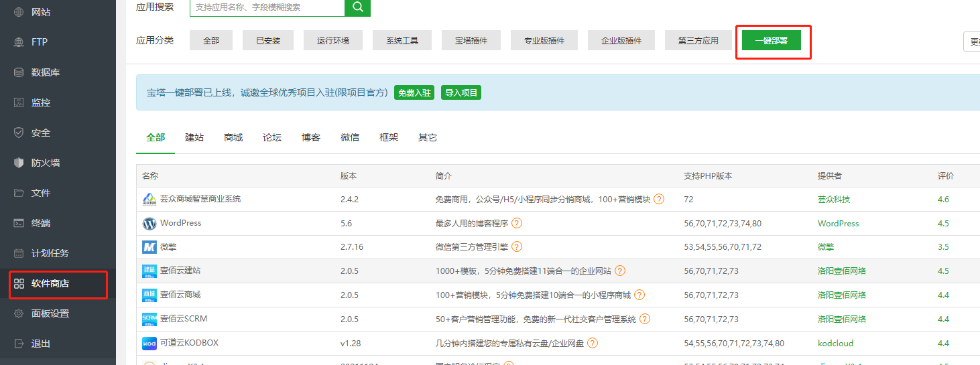Open the WordPress provider link
980x365 pixels.
838,224
